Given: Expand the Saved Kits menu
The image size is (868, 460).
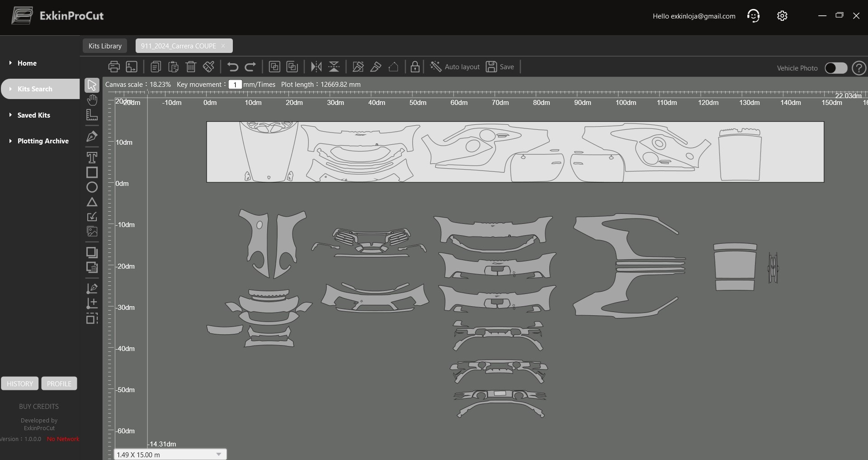Looking at the screenshot, I should 34,115.
